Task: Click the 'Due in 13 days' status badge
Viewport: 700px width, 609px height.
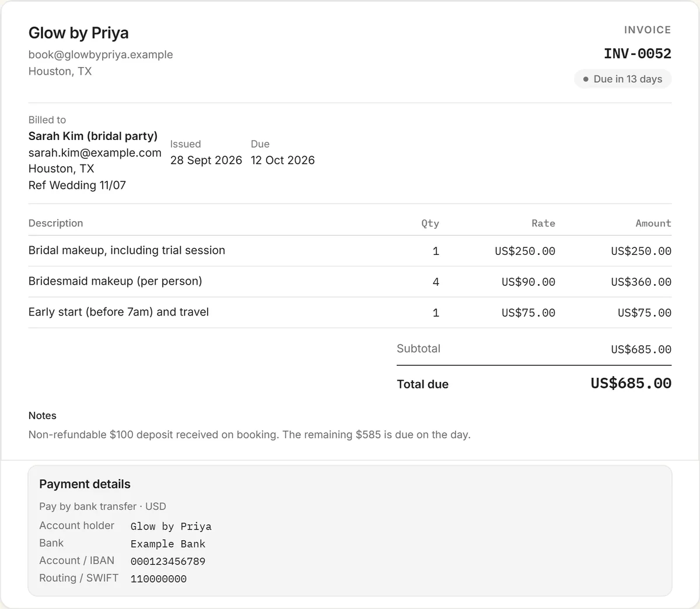Action: [623, 79]
